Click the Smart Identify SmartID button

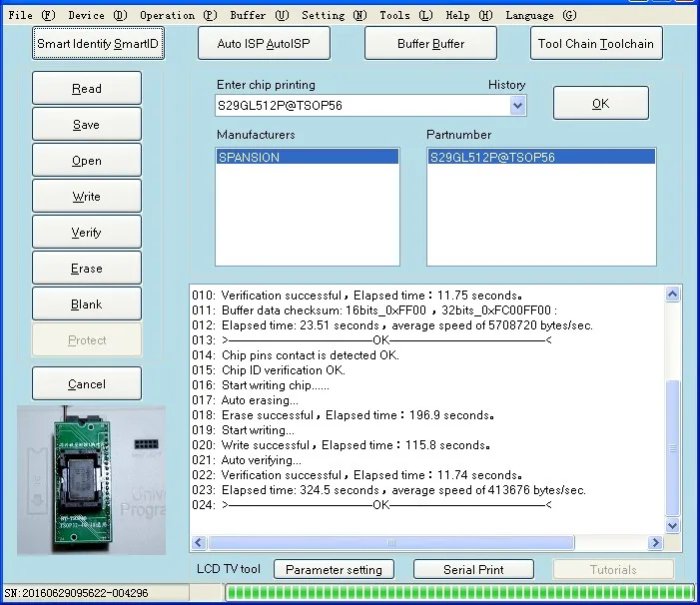pos(98,44)
